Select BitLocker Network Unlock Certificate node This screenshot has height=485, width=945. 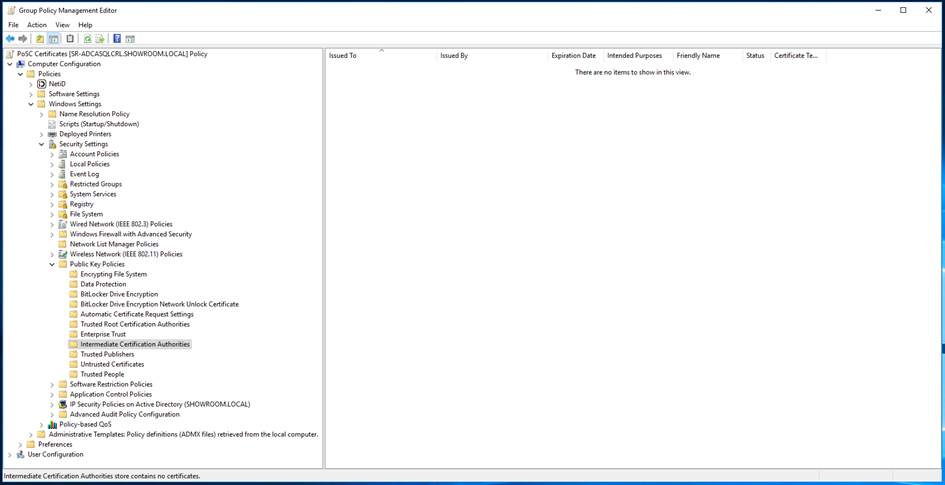[160, 304]
